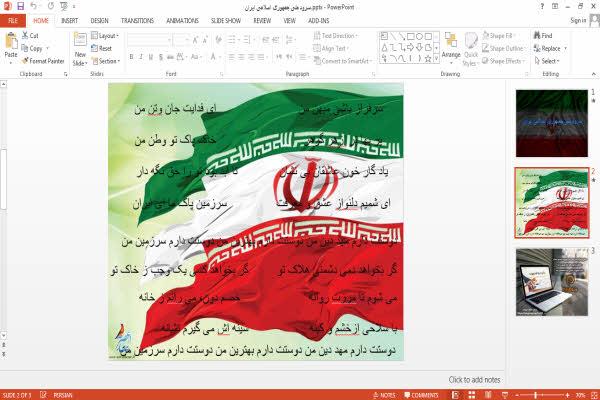Image resolution: width=600 pixels, height=400 pixels.
Task: Select the rectangle shape in the shapes gallery
Action: pos(411,36)
